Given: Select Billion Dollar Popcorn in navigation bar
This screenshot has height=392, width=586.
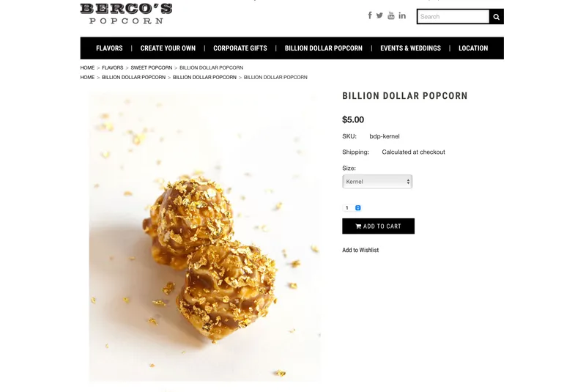Looking at the screenshot, I should (x=324, y=48).
